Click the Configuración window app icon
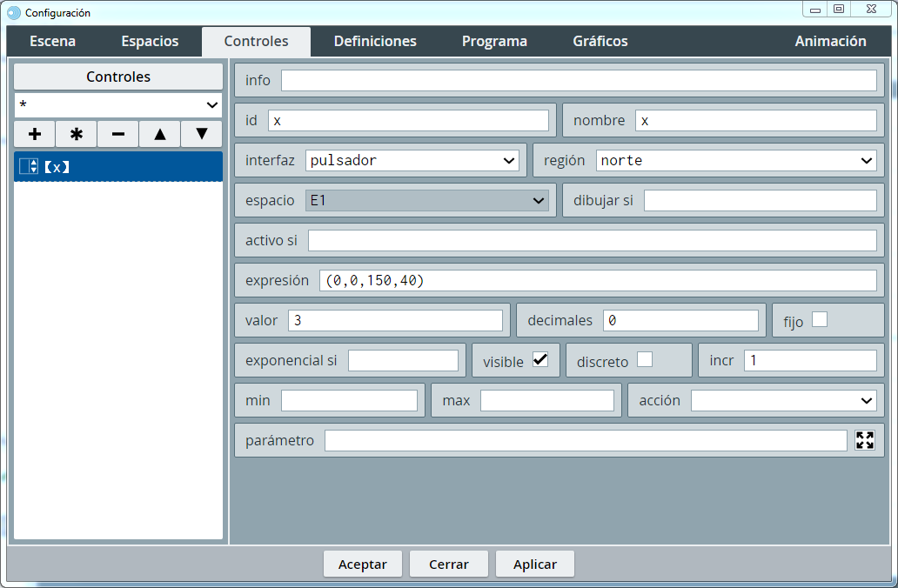The height and width of the screenshot is (588, 898). 14,13
